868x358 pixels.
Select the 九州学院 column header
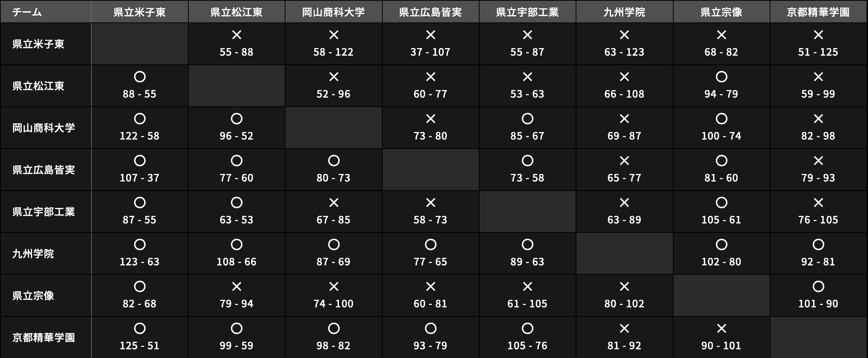pos(624,12)
